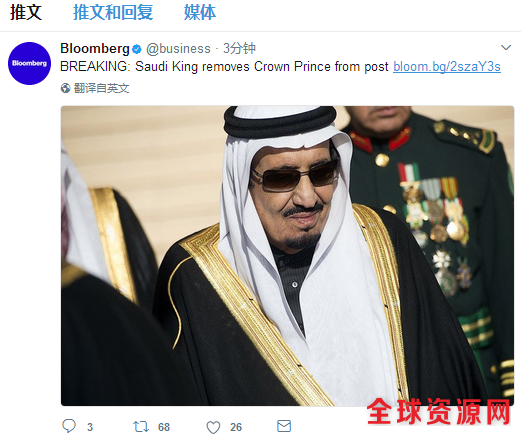Retweet the Bloomberg post

click(x=141, y=427)
